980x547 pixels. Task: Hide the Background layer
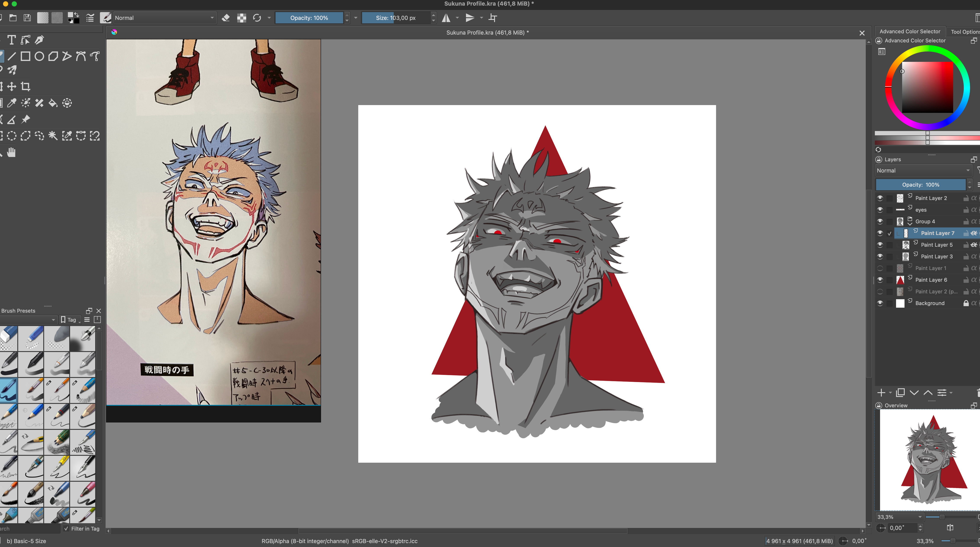tap(880, 303)
